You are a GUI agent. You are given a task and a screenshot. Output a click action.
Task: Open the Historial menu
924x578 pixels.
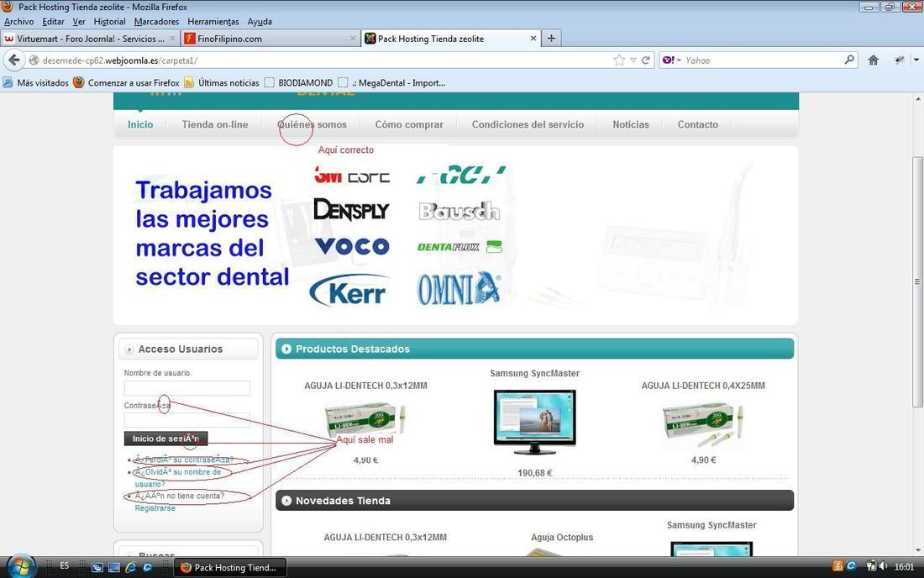click(109, 22)
